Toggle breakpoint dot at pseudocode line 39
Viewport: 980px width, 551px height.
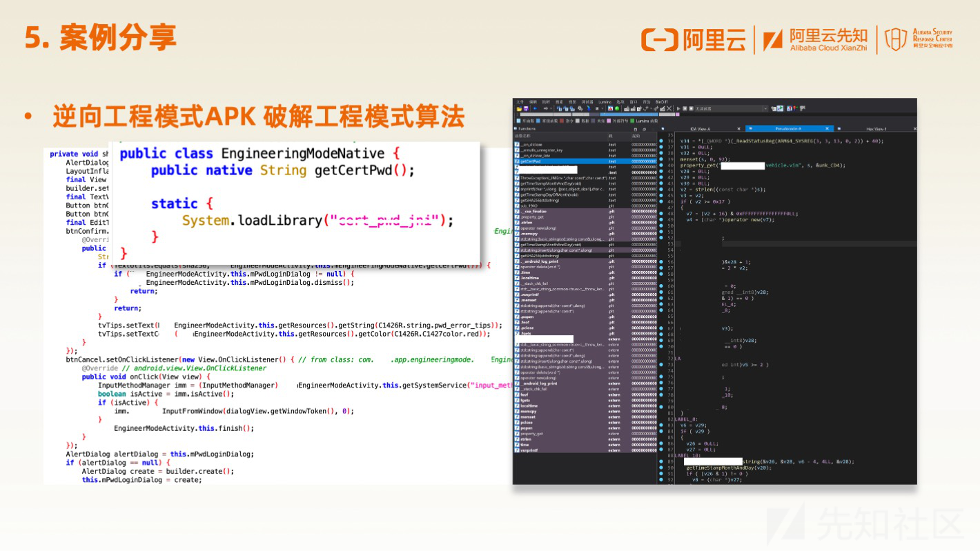tap(661, 159)
